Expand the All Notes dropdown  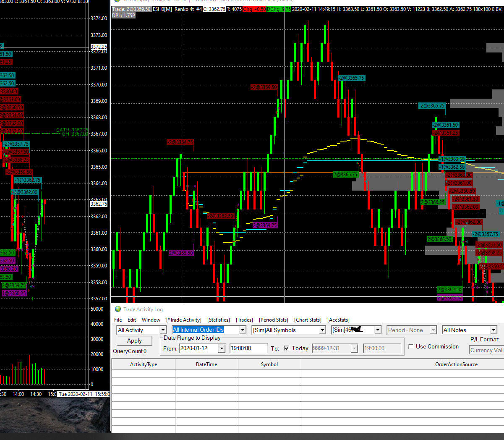494,330
